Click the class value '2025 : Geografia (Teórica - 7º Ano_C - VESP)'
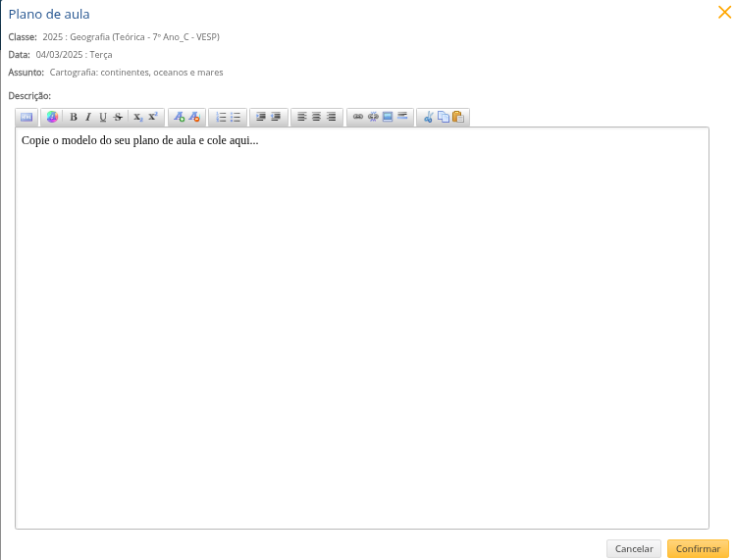This screenshot has width=735, height=560. (x=131, y=37)
